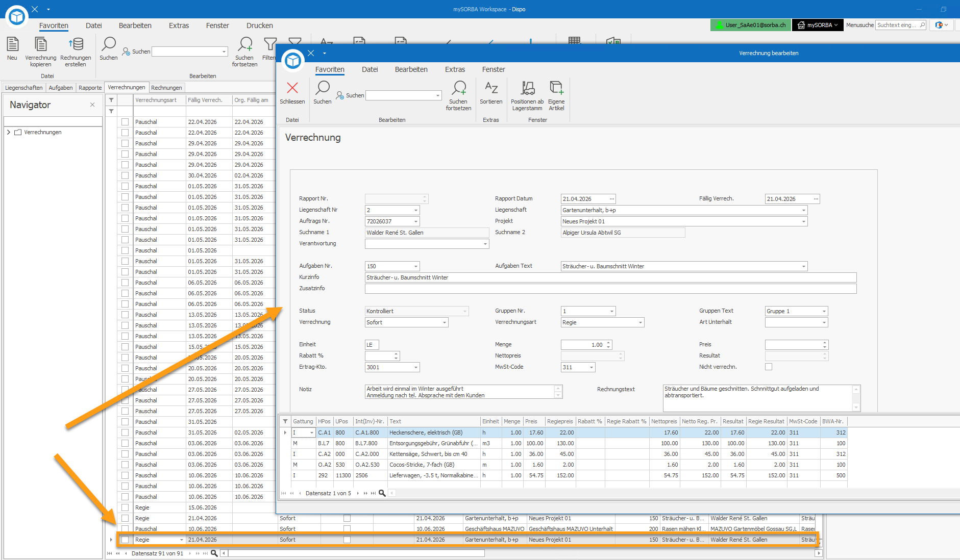Close the Navigator panel

point(92,105)
